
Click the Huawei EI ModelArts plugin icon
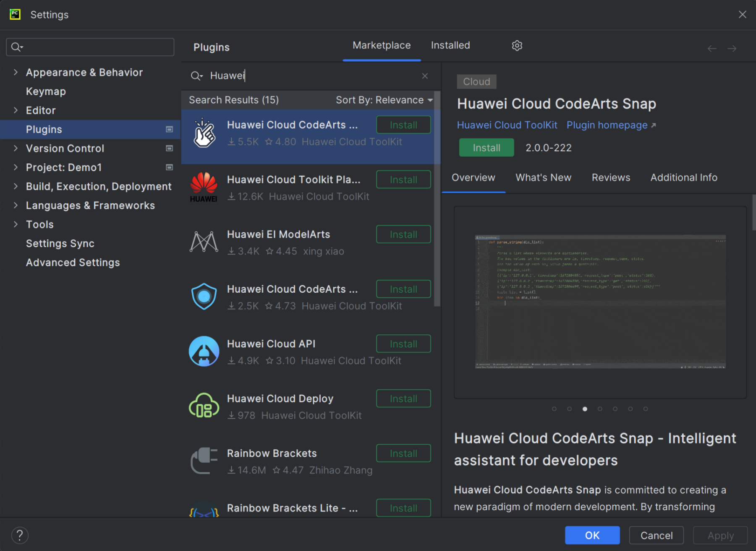(x=204, y=242)
